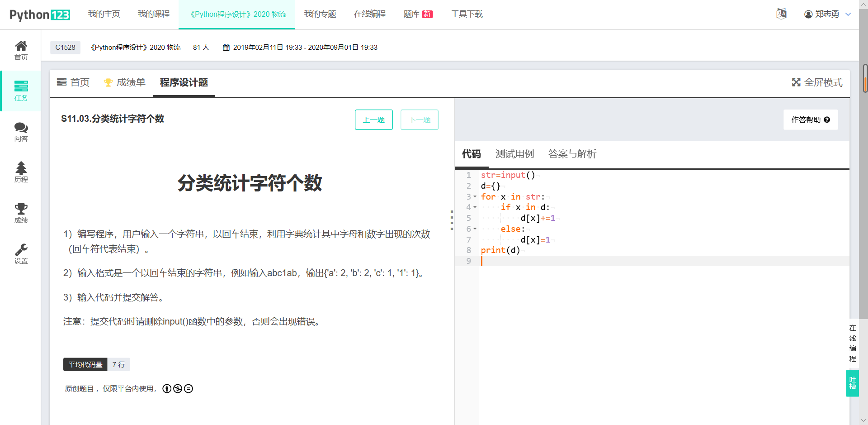The image size is (868, 425).
Task: Click the panel splitter handle between problem and editor
Action: pos(452,220)
